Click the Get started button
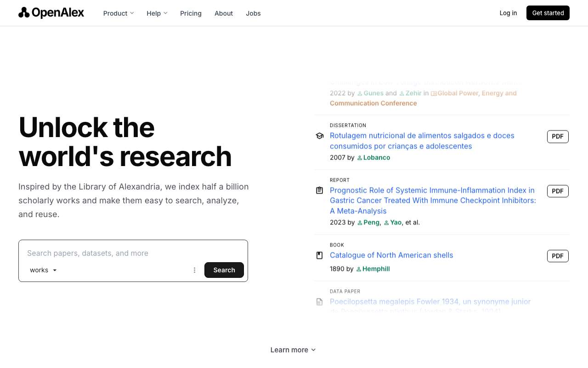The image size is (588, 368). point(548,13)
